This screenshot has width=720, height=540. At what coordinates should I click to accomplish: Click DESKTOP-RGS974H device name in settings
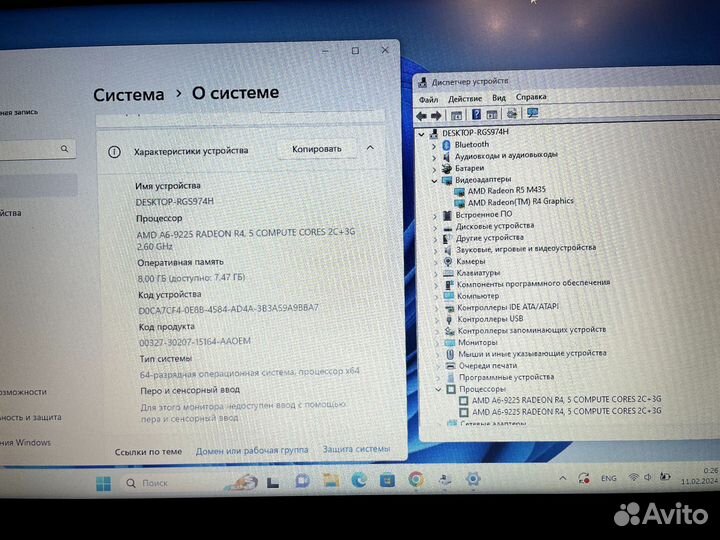point(174,202)
